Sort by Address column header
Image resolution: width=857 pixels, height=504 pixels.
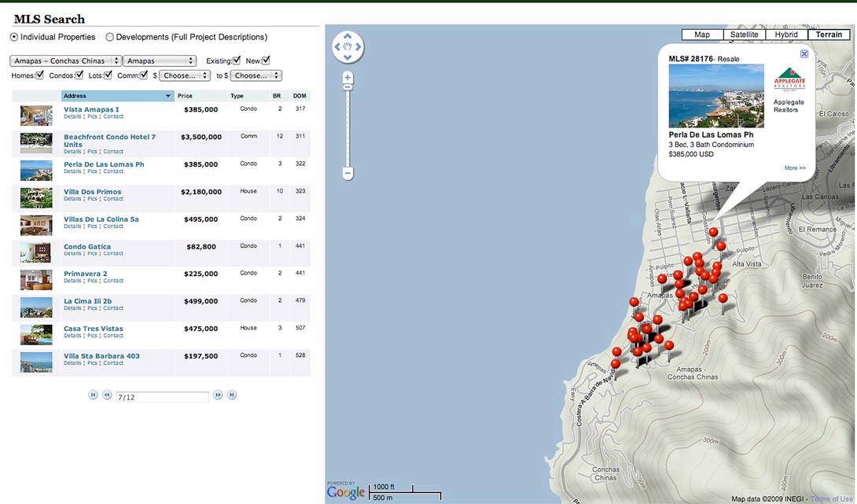coord(117,96)
